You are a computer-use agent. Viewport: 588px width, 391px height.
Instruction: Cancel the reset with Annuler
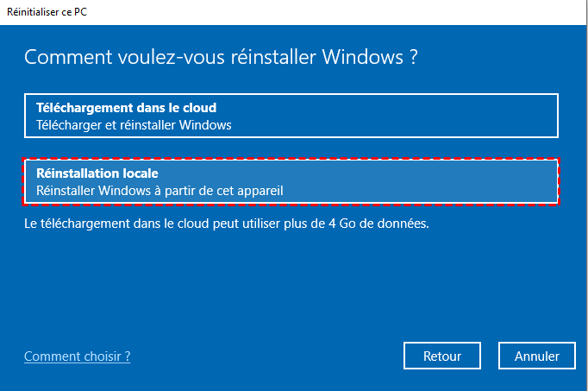pyautogui.click(x=537, y=356)
